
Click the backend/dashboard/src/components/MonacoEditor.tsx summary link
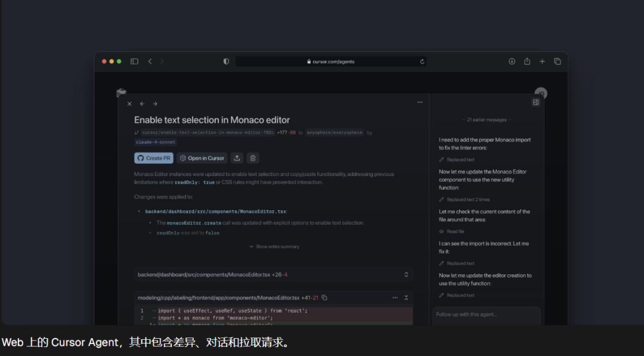(x=216, y=212)
